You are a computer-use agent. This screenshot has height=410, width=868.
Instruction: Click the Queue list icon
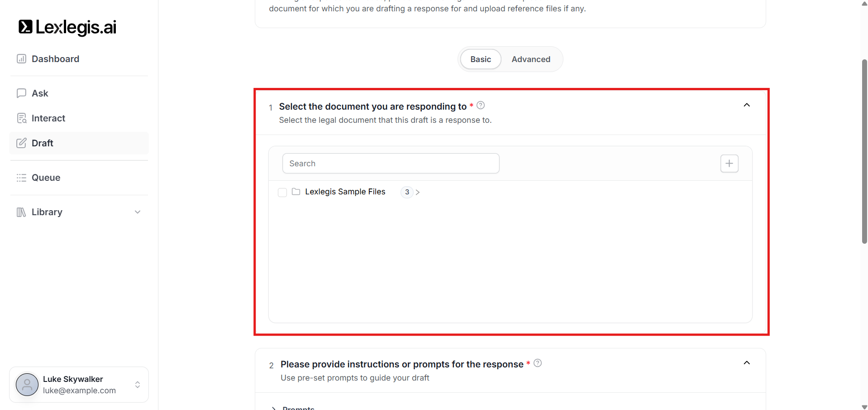point(21,178)
